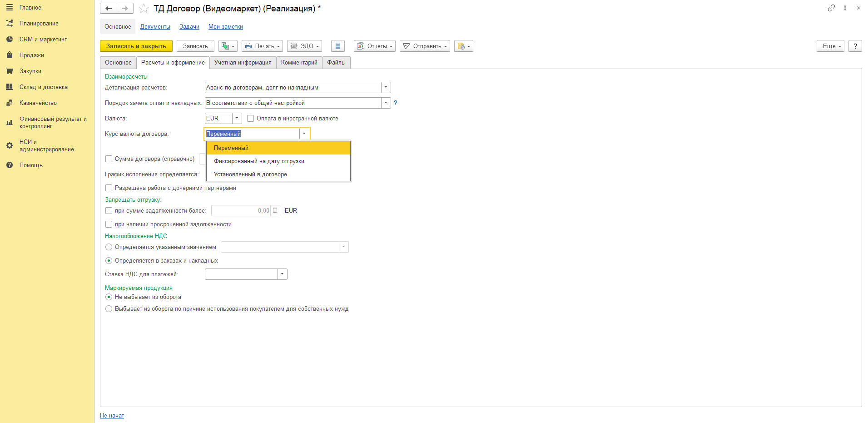Screen dimensions: 868x423
Task: Open the attach files icon dropdown
Action: pos(464,46)
